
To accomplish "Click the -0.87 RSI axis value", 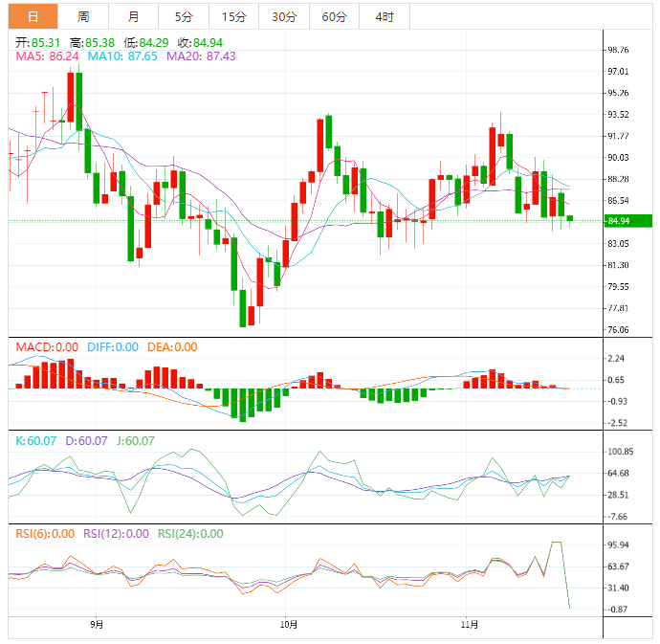I will [617, 610].
